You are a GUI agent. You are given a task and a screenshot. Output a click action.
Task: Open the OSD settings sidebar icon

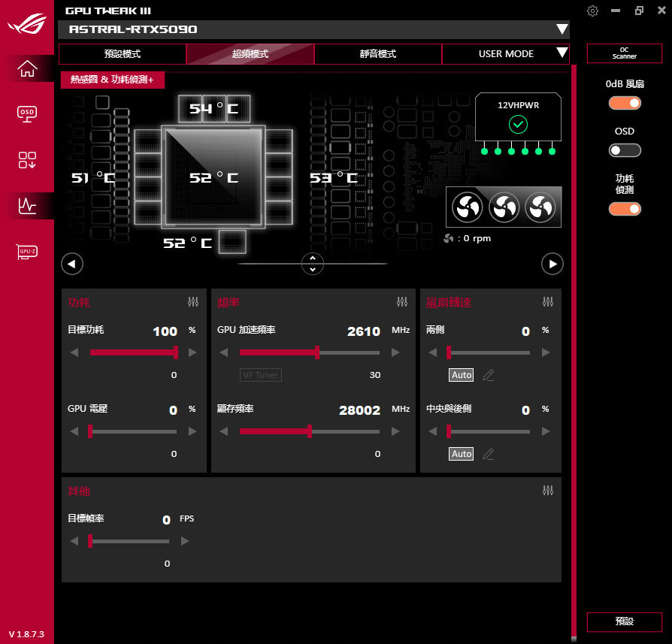(27, 114)
